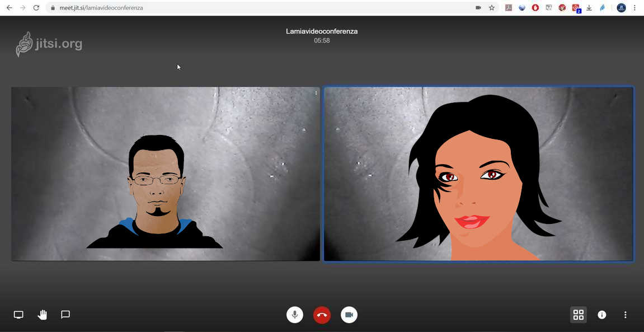
Task: Click the jitsi.org logo
Action: [x=49, y=44]
